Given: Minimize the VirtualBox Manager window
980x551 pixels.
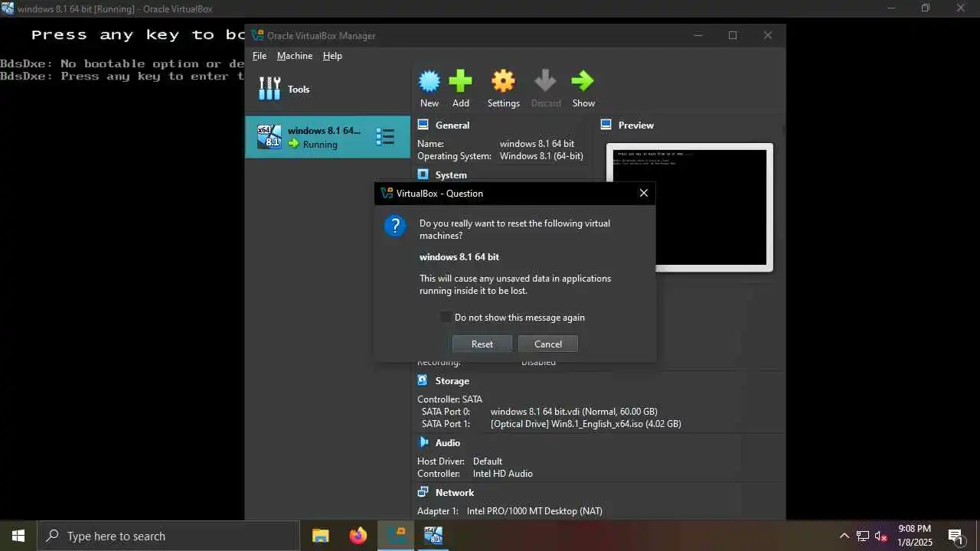Looking at the screenshot, I should tap(697, 35).
